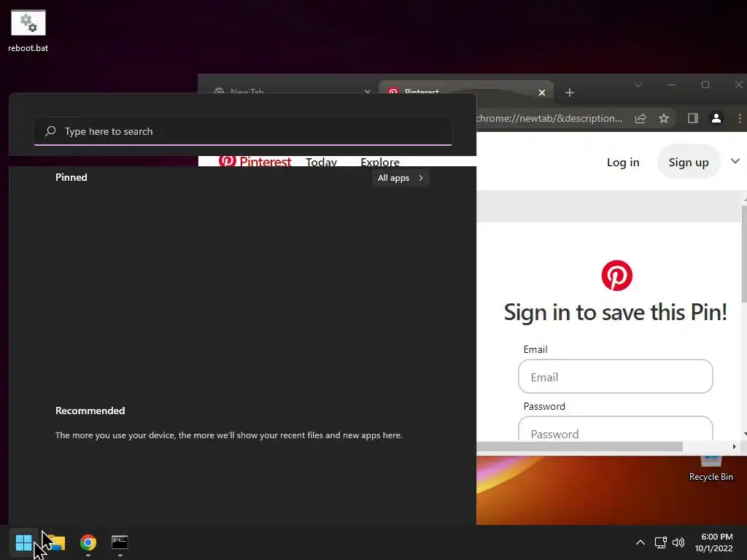
Task: Open the reboot.bat desktop file
Action: pos(28,31)
